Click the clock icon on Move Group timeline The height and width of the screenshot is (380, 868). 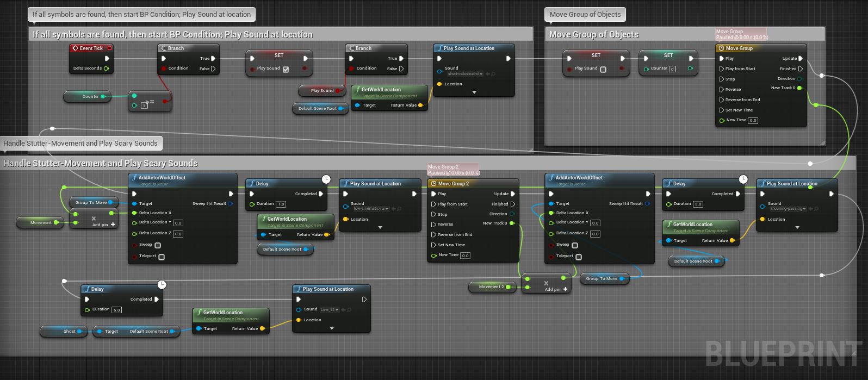(721, 48)
